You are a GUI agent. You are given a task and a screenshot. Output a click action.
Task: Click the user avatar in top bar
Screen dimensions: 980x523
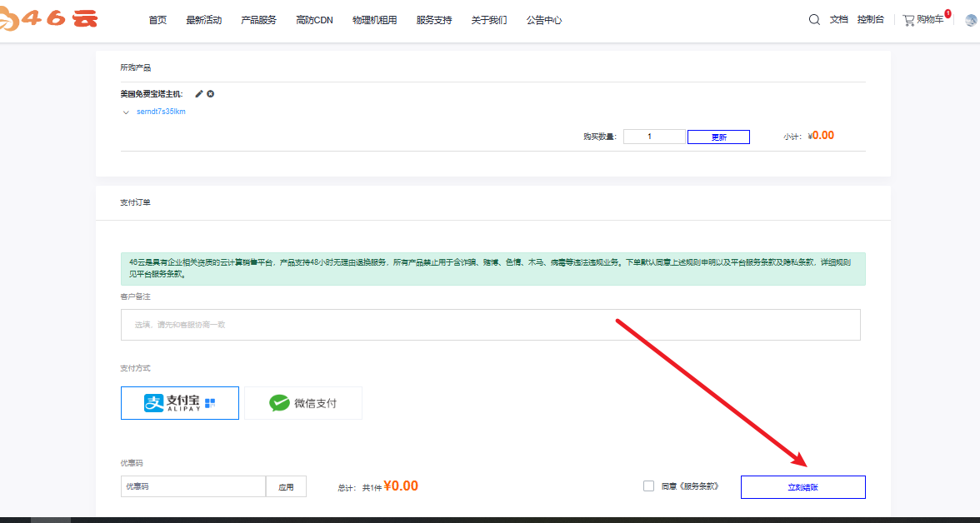pyautogui.click(x=970, y=20)
